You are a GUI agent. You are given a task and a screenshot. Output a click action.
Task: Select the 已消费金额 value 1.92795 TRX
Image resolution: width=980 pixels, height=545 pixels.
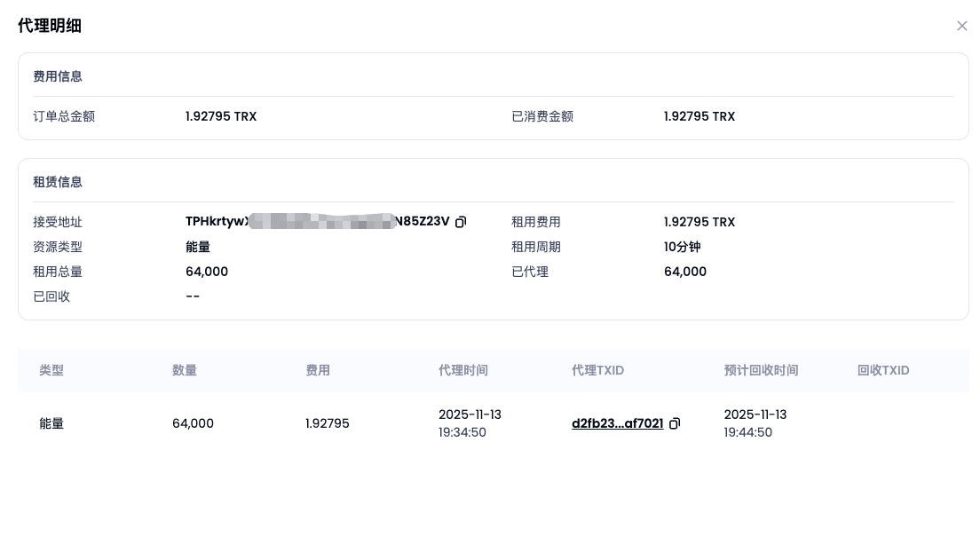tap(699, 116)
